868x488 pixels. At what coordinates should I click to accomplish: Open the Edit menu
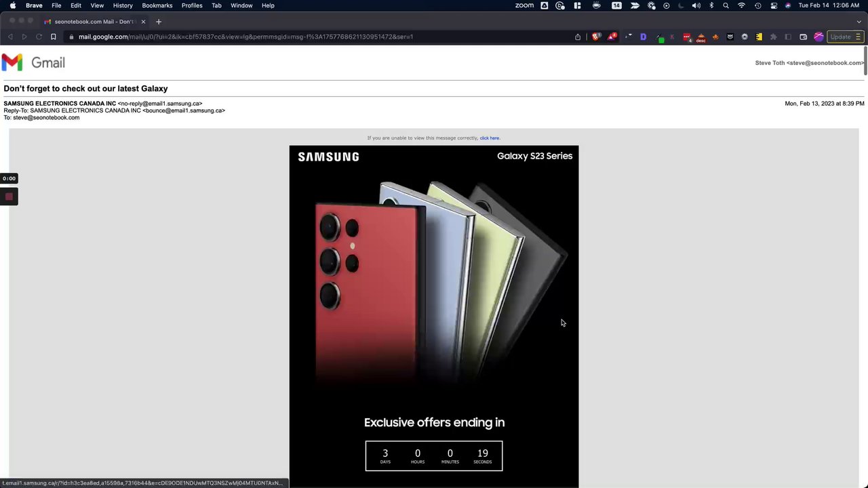coord(76,5)
